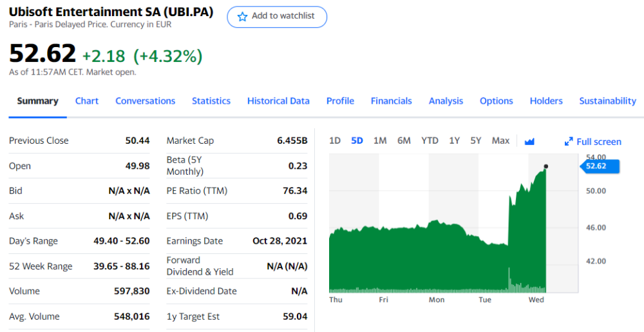Show the Max chart range
The image size is (644, 332).
coord(500,141)
